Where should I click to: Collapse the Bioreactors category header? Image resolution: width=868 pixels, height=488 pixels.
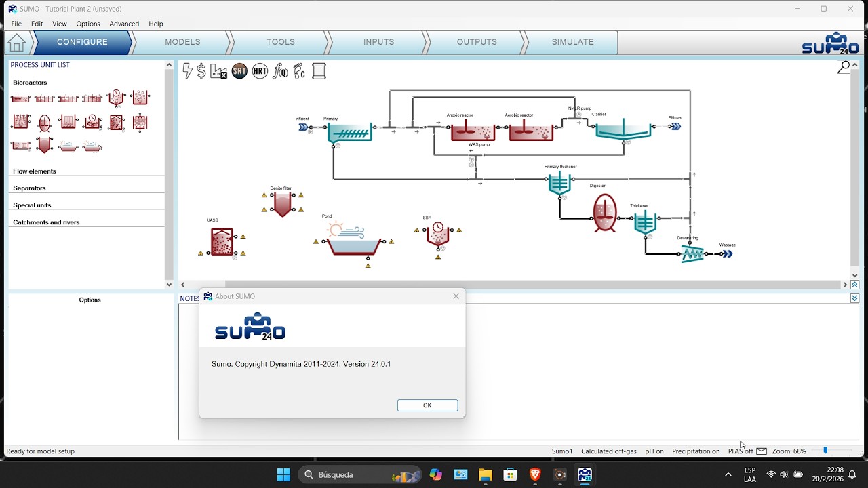point(30,83)
